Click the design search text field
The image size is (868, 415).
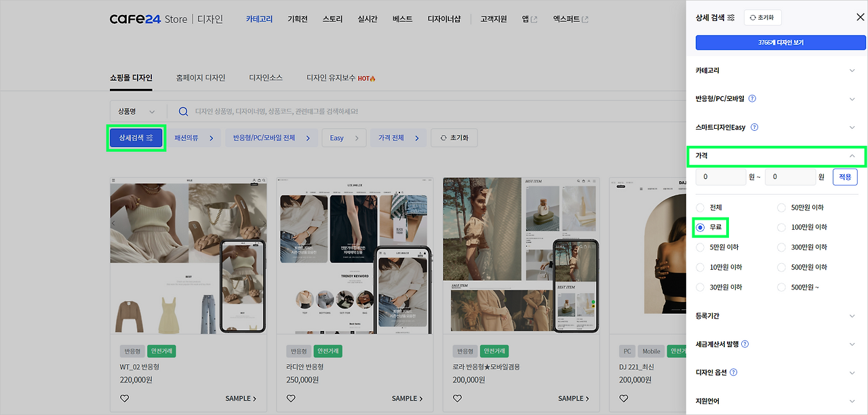pos(434,111)
